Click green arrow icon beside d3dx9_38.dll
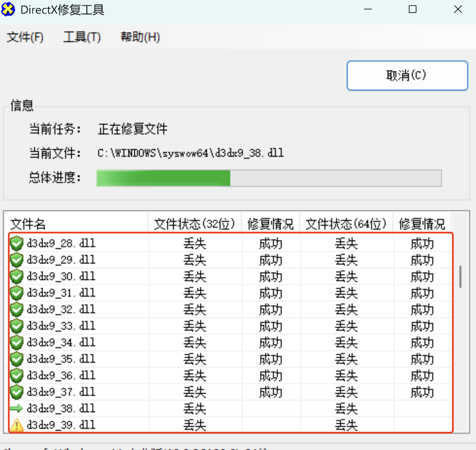 click(x=16, y=409)
